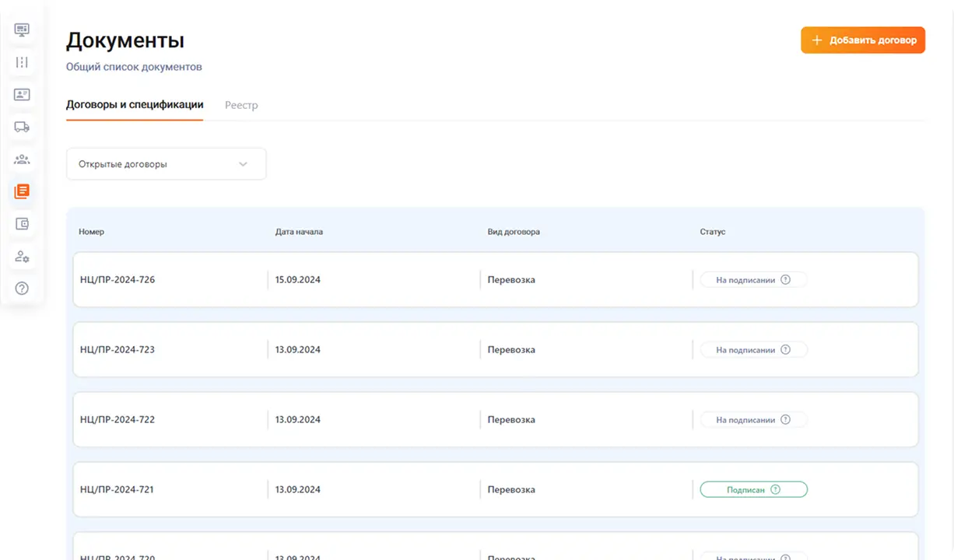Screen dimensions: 954x560
Task: Click the help question mark sidebar icon
Action: (22, 289)
